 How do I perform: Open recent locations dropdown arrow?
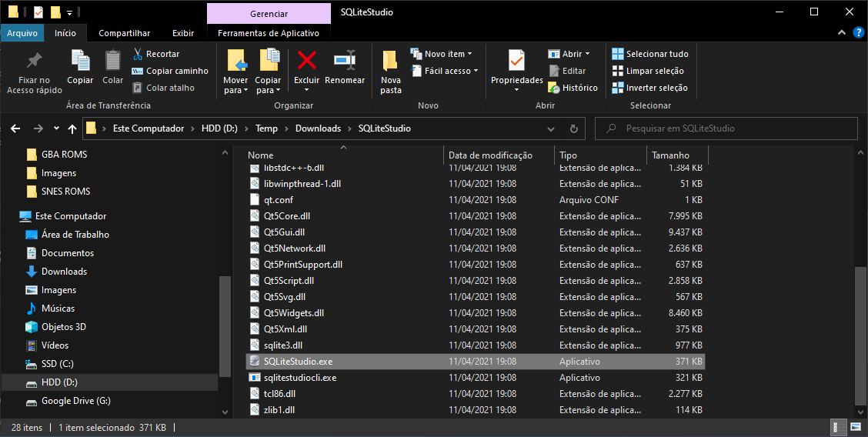pos(56,128)
